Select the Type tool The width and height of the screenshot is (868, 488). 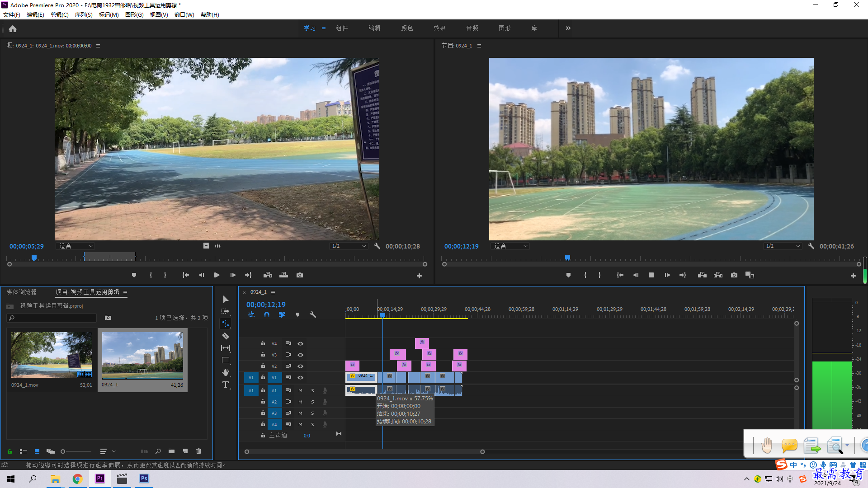[x=226, y=385]
